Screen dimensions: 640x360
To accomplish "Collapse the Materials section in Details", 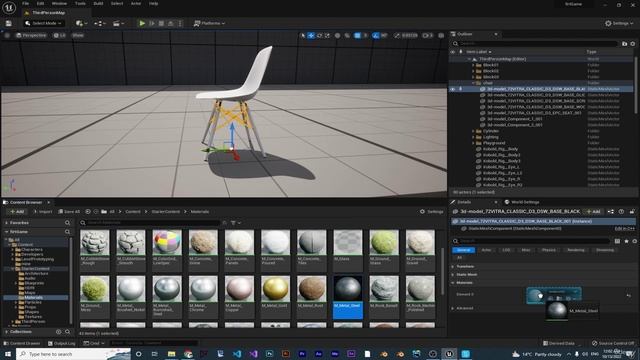I will (x=453, y=282).
